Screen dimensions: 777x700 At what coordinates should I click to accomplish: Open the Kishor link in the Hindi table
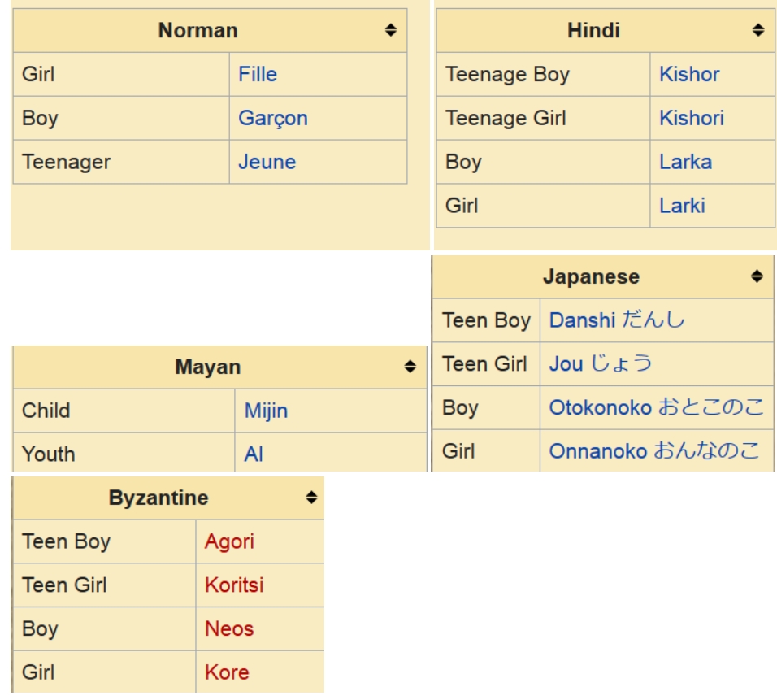point(688,74)
